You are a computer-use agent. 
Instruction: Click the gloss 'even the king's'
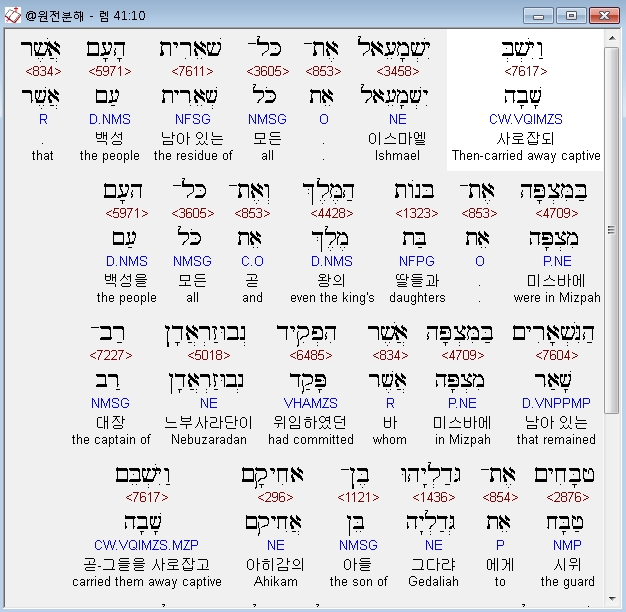(332, 298)
